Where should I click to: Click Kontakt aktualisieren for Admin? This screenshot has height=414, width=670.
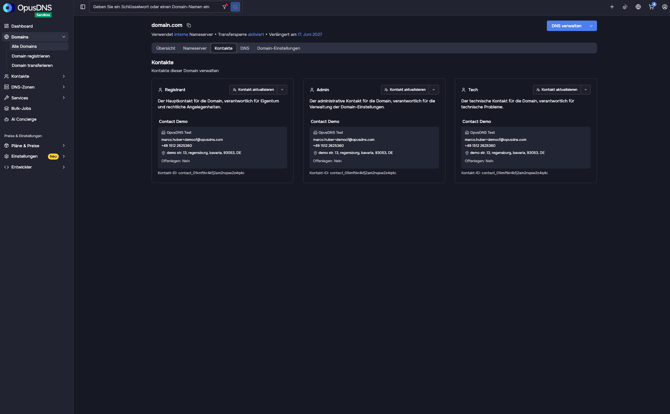(405, 90)
